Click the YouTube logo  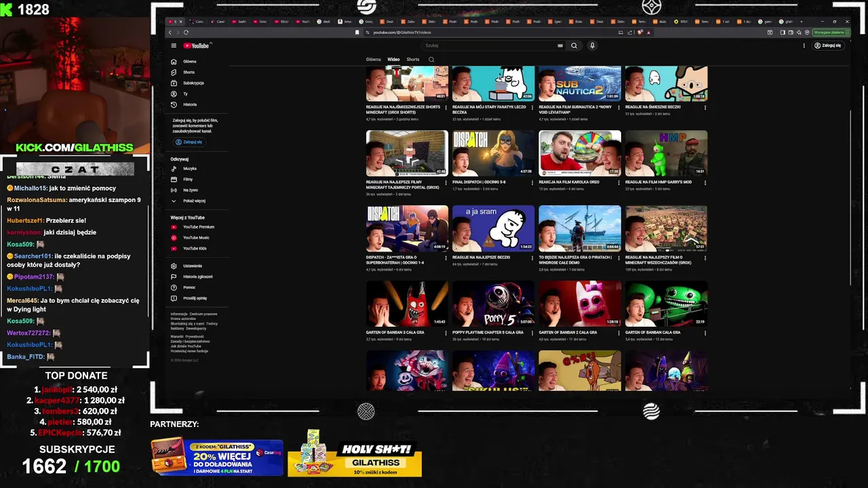[196, 46]
